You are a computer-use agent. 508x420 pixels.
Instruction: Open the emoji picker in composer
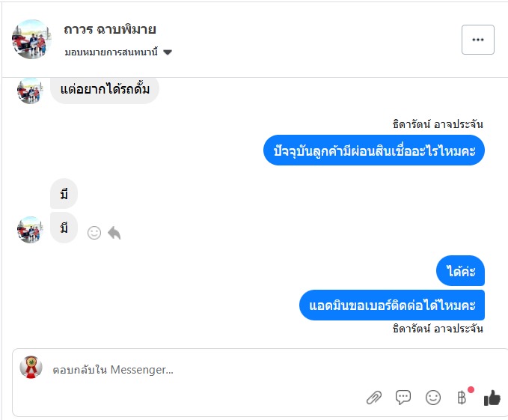pos(433,398)
